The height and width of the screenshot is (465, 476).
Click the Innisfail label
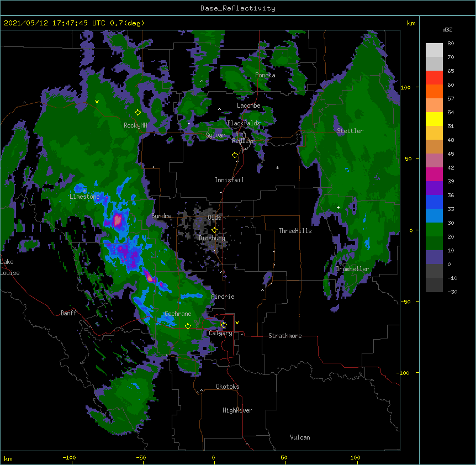[229, 180]
